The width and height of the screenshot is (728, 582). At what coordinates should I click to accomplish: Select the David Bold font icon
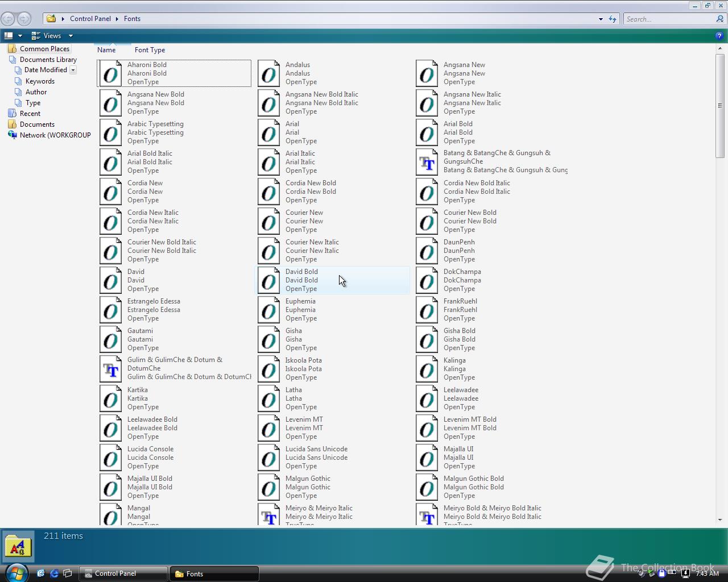click(269, 280)
